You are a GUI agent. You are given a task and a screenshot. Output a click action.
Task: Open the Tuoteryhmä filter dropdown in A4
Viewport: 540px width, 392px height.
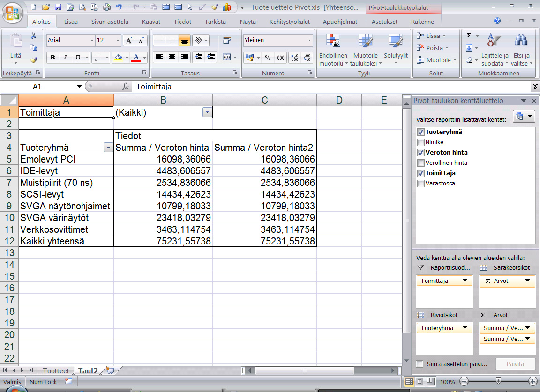pyautogui.click(x=108, y=148)
